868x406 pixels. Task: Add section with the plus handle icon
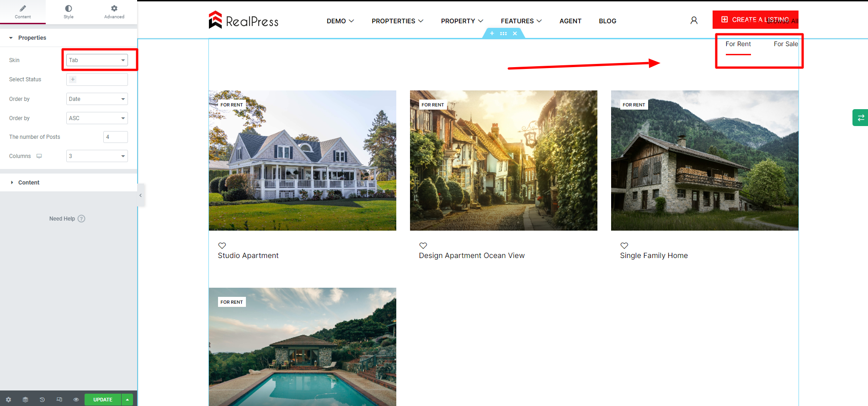click(x=492, y=33)
